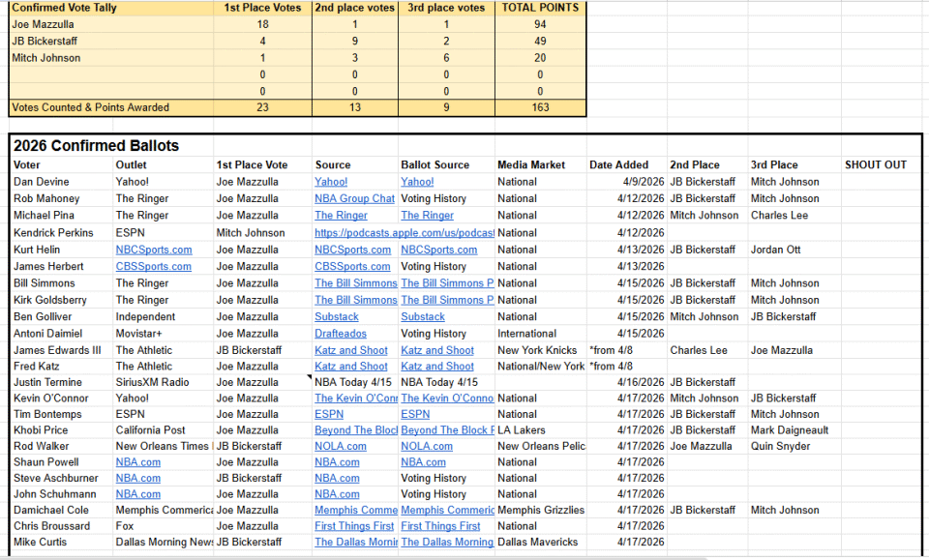Open NBA Group Chat link for Rob Mahoney

354,198
